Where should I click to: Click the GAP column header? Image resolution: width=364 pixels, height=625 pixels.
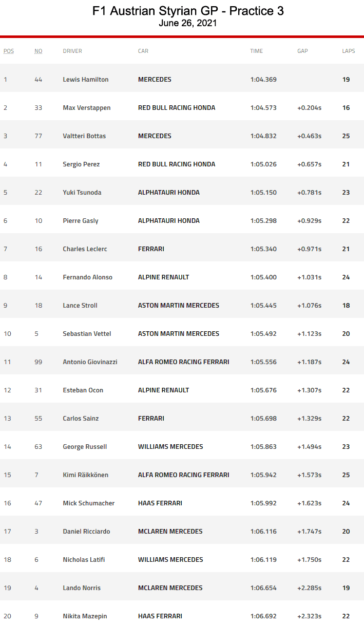(302, 51)
